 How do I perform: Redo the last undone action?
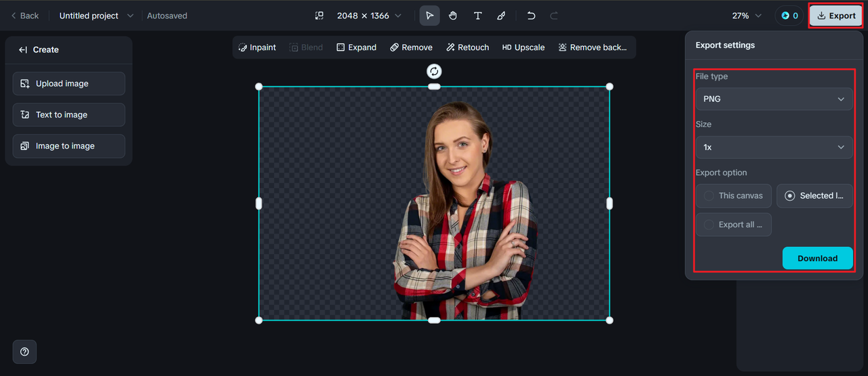pos(553,16)
